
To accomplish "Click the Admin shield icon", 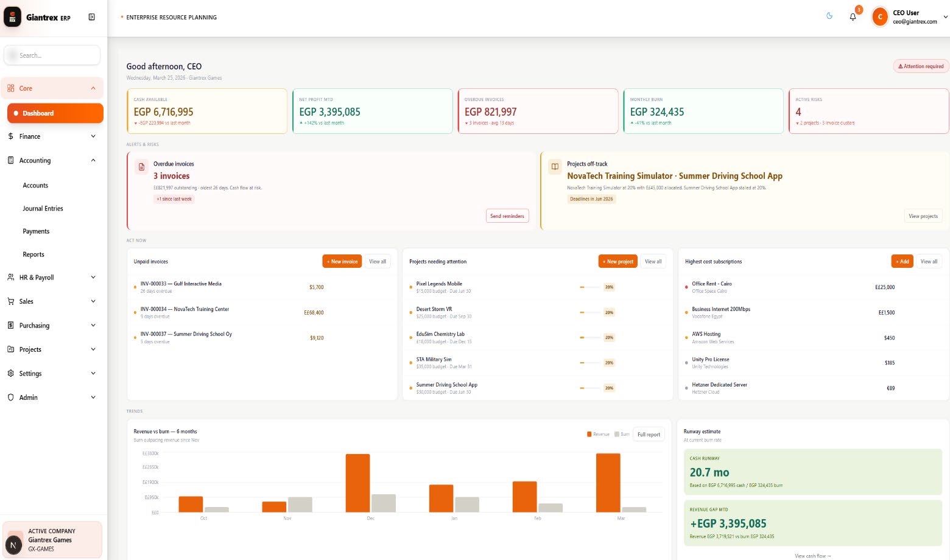I will pyautogui.click(x=11, y=397).
